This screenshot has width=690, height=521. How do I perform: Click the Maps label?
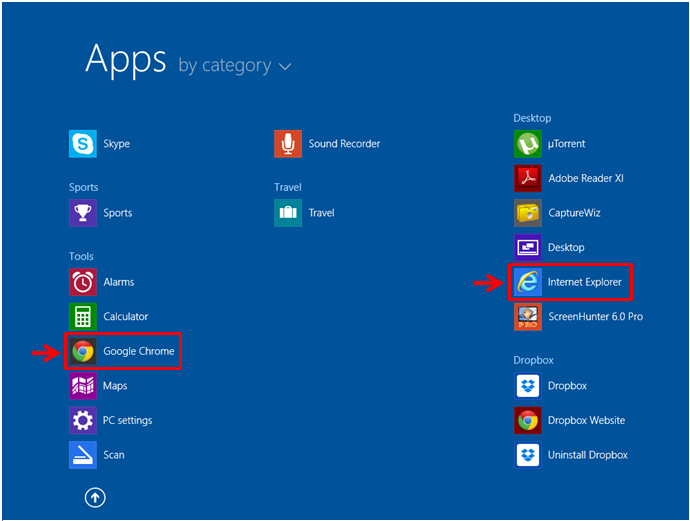pos(115,386)
